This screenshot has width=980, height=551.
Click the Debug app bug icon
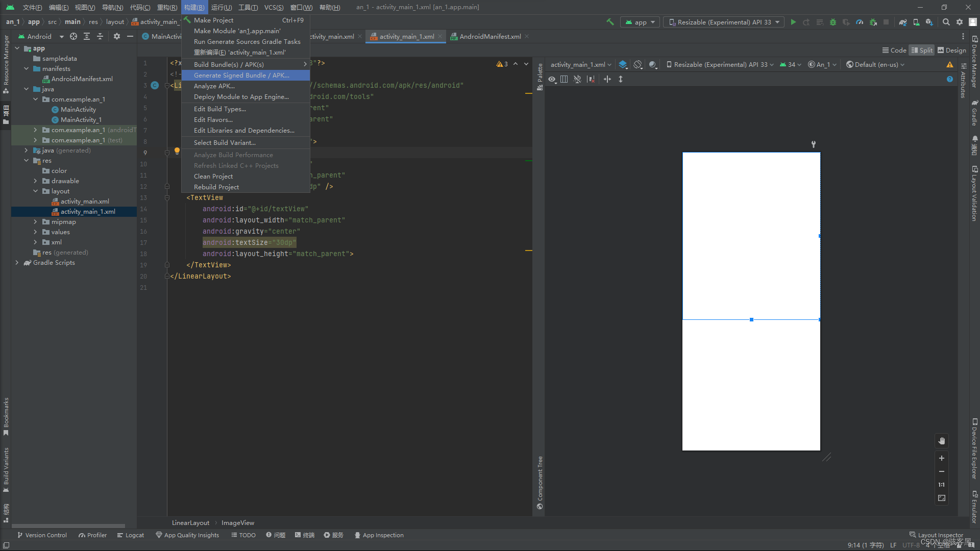(833, 22)
